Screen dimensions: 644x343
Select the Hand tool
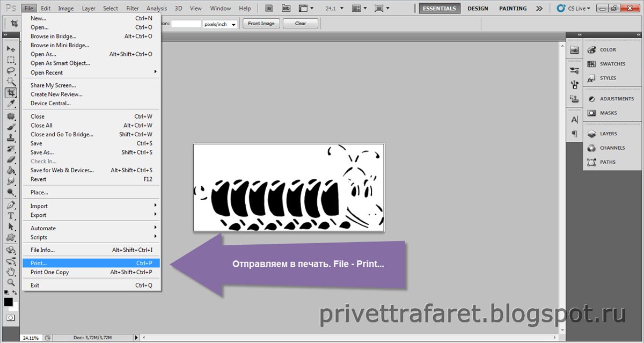point(10,272)
